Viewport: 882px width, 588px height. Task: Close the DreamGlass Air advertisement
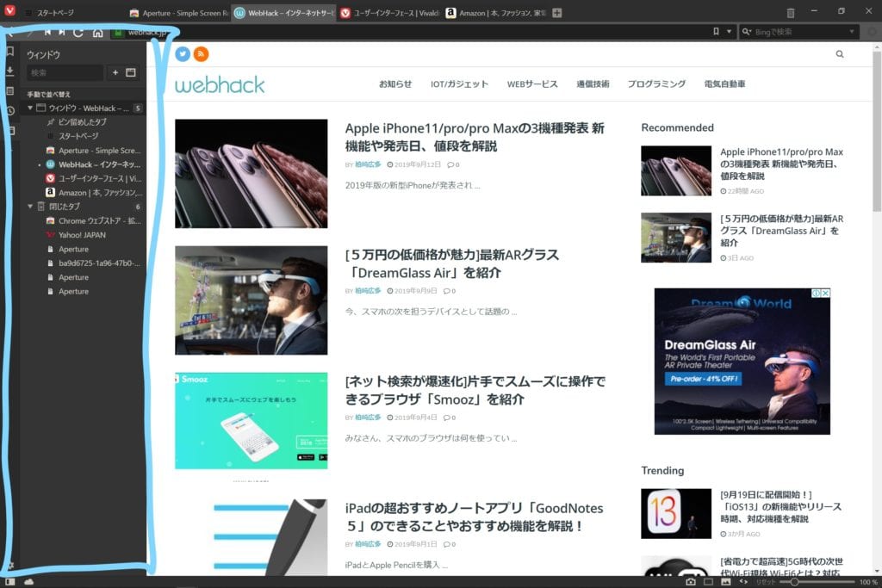point(826,293)
